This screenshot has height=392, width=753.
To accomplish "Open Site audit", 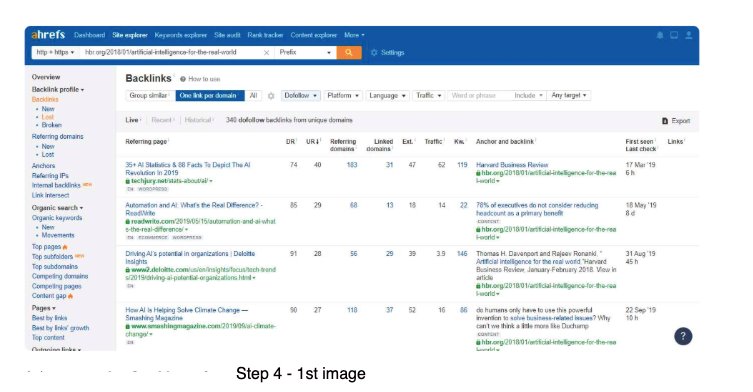I will coord(227,35).
